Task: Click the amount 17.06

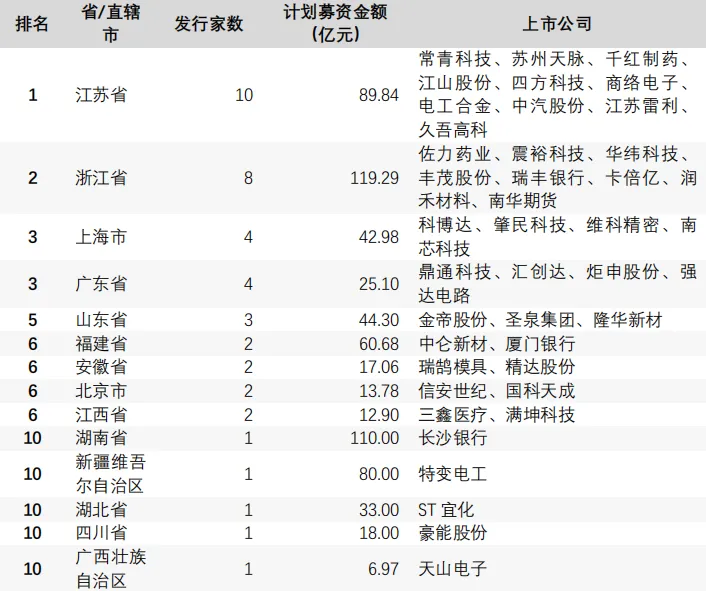Action: (379, 367)
